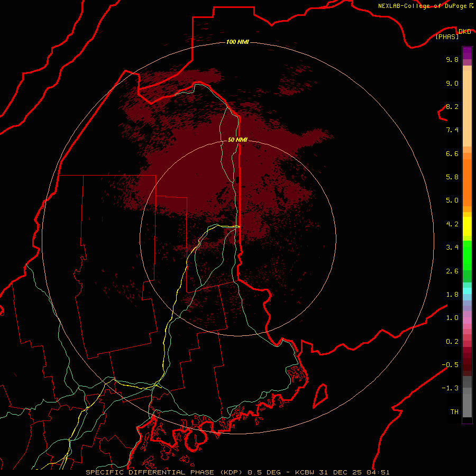Select the yellow segment of the color bar
The width and height of the screenshot is (476, 476).
click(x=467, y=226)
